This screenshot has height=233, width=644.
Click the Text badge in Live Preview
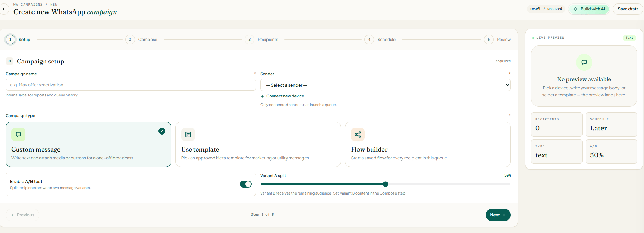point(629,38)
